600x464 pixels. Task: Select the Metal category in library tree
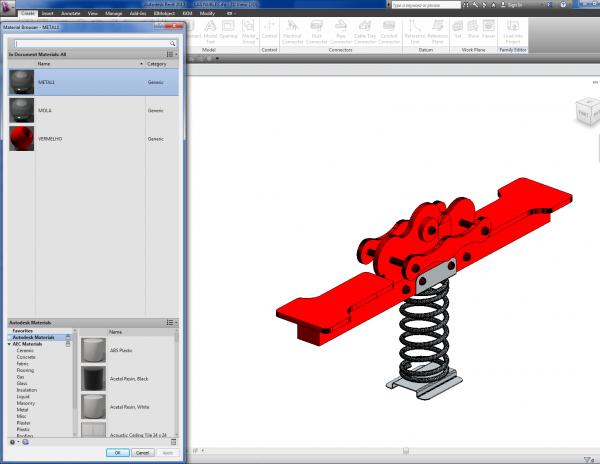(x=23, y=409)
